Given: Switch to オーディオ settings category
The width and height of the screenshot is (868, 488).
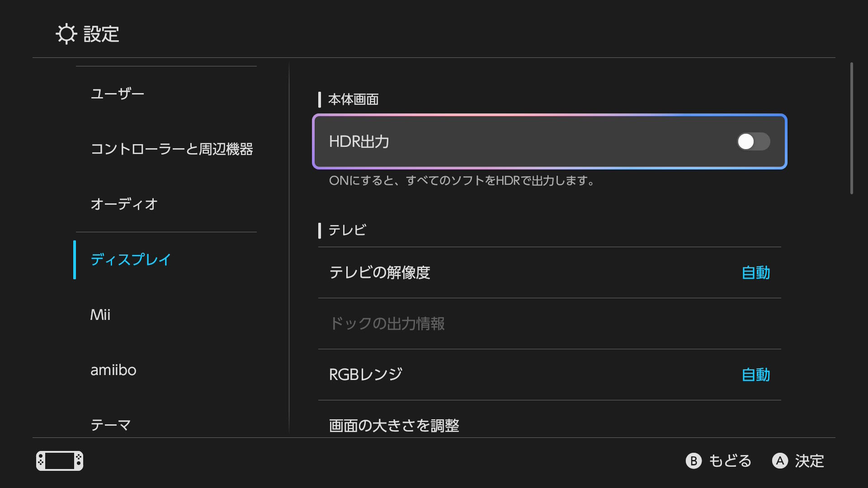Looking at the screenshot, I should [x=124, y=204].
